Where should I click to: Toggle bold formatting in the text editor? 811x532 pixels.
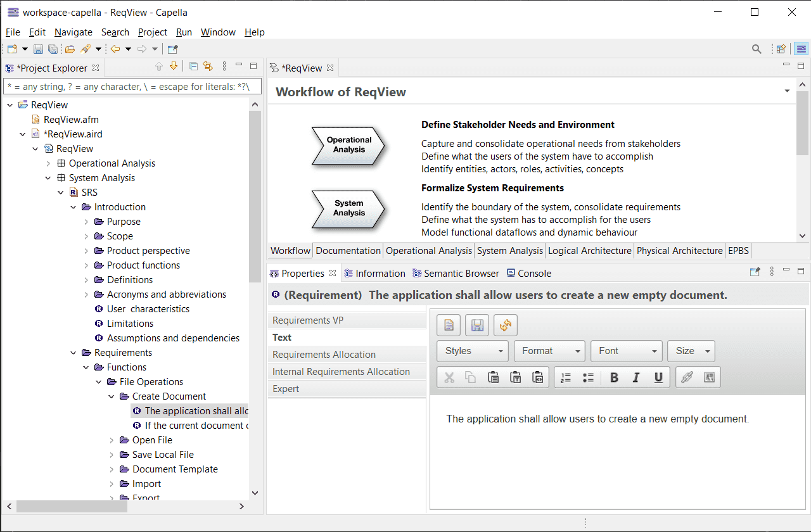coord(614,377)
